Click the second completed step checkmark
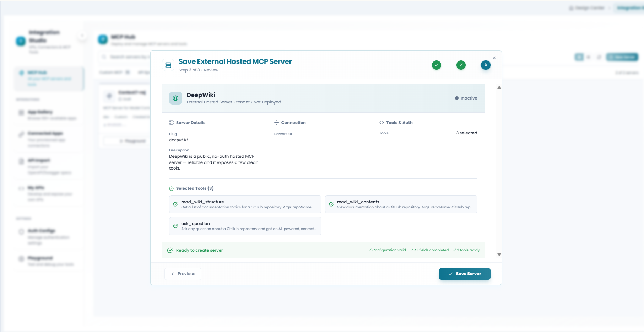The image size is (644, 332). [x=461, y=65]
